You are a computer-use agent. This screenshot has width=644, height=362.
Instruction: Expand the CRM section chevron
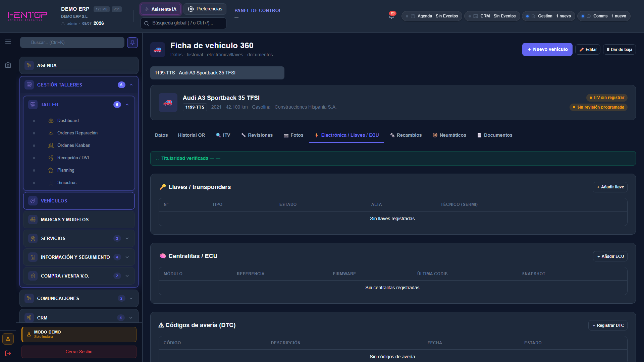click(x=131, y=318)
